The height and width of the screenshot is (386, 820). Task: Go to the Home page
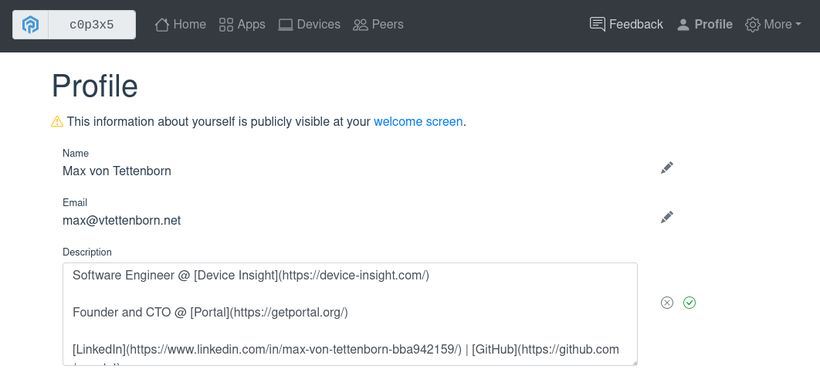click(180, 25)
